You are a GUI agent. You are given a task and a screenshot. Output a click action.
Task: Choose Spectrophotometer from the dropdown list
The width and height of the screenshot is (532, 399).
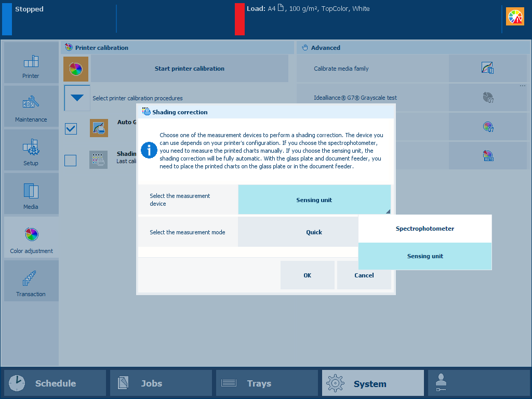click(x=424, y=229)
